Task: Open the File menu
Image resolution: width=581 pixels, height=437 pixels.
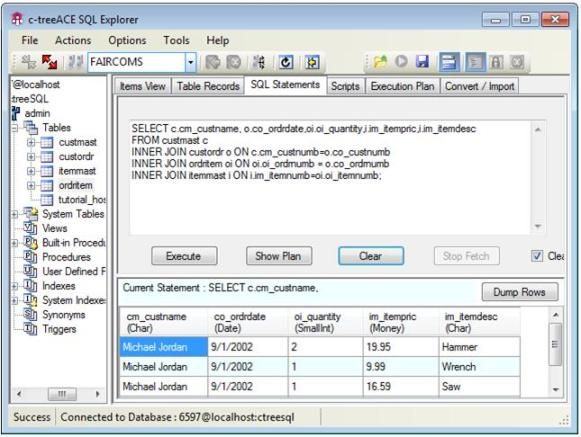Action: [30, 40]
